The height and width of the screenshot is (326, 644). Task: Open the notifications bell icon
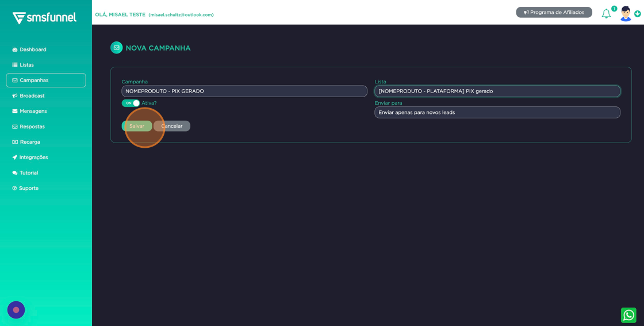(x=606, y=14)
